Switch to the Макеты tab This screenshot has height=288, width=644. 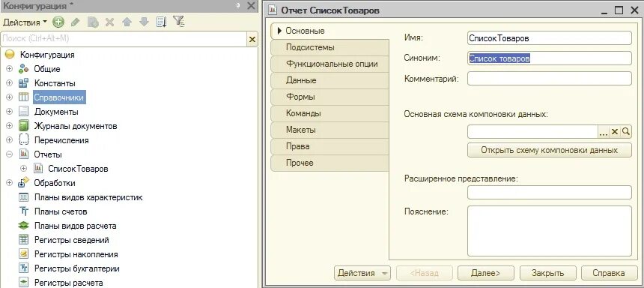tap(329, 130)
